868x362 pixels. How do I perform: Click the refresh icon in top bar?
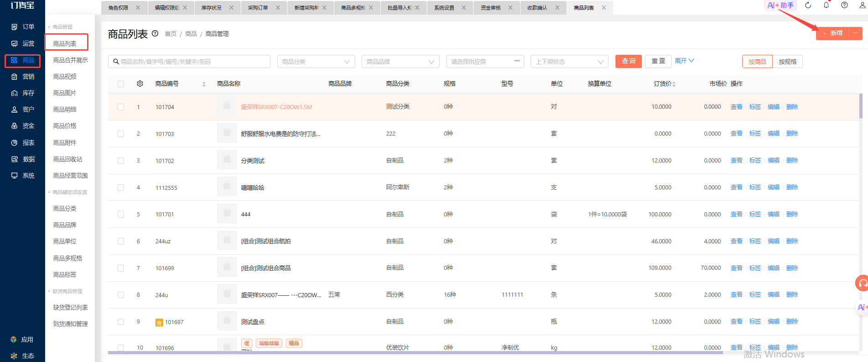pos(808,5)
